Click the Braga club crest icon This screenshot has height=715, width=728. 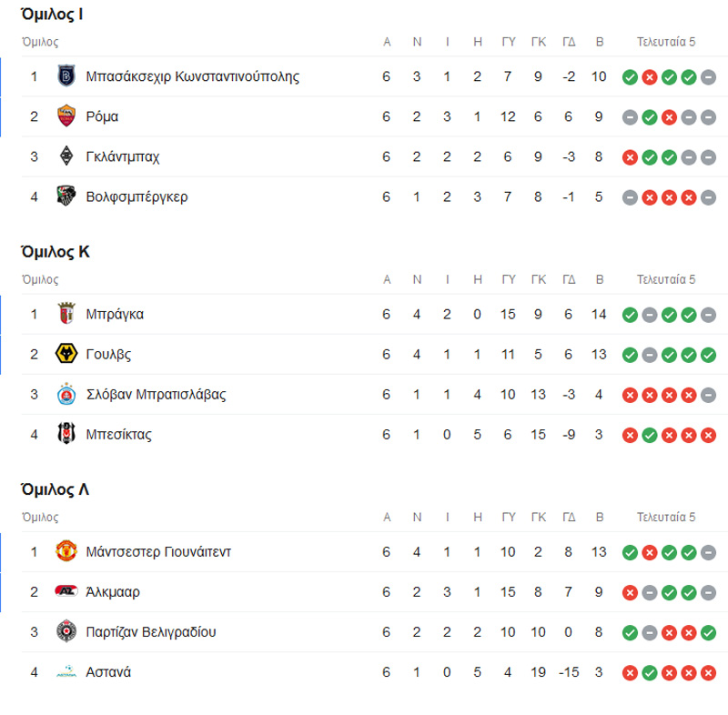tap(66, 314)
